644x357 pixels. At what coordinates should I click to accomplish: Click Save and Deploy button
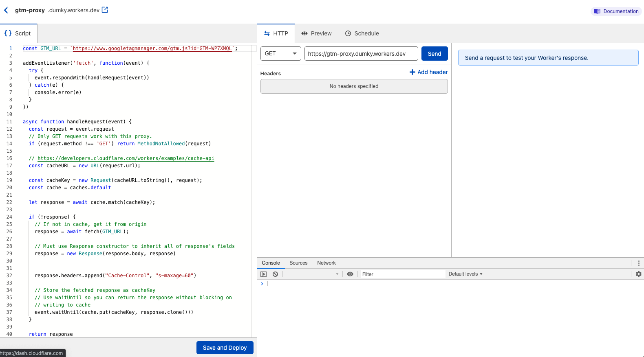[x=225, y=348]
